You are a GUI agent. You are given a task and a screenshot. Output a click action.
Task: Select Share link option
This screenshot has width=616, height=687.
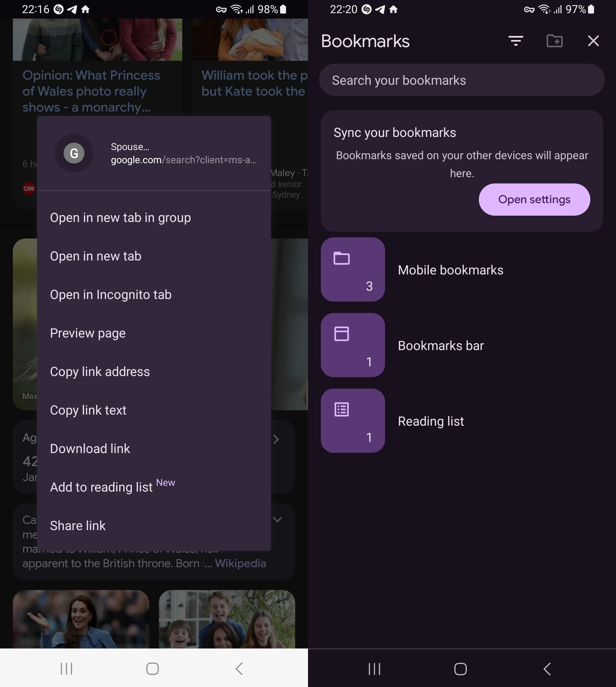pyautogui.click(x=154, y=526)
